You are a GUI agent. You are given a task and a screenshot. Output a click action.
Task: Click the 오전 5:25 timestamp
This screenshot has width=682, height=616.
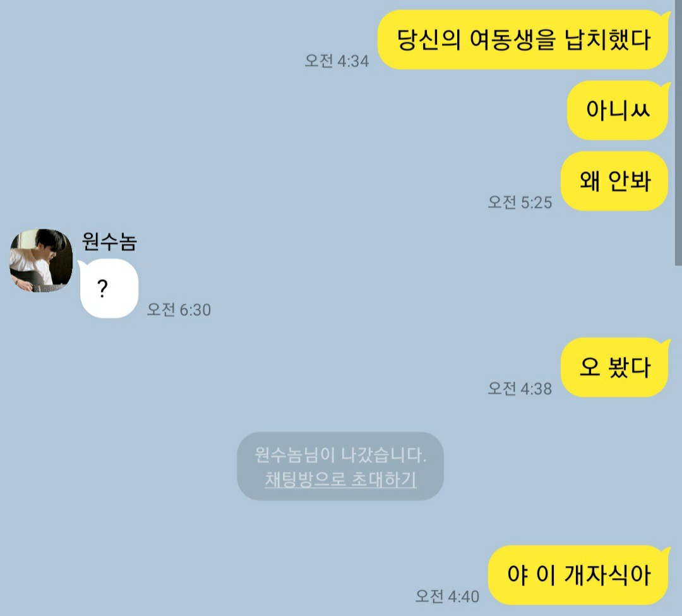520,202
